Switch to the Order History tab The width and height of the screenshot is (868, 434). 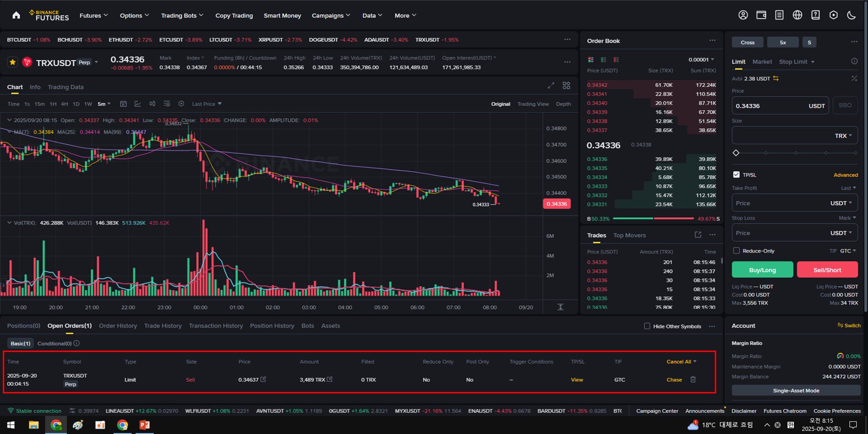118,326
